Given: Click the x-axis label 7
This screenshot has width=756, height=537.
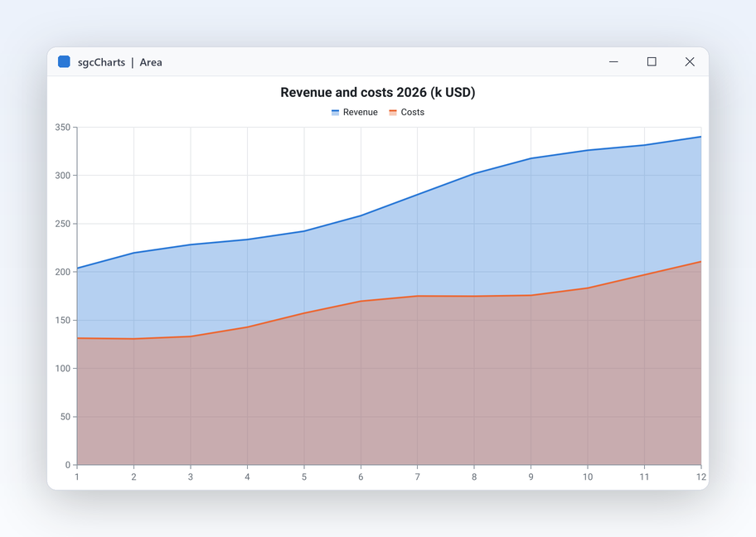Looking at the screenshot, I should [x=418, y=477].
